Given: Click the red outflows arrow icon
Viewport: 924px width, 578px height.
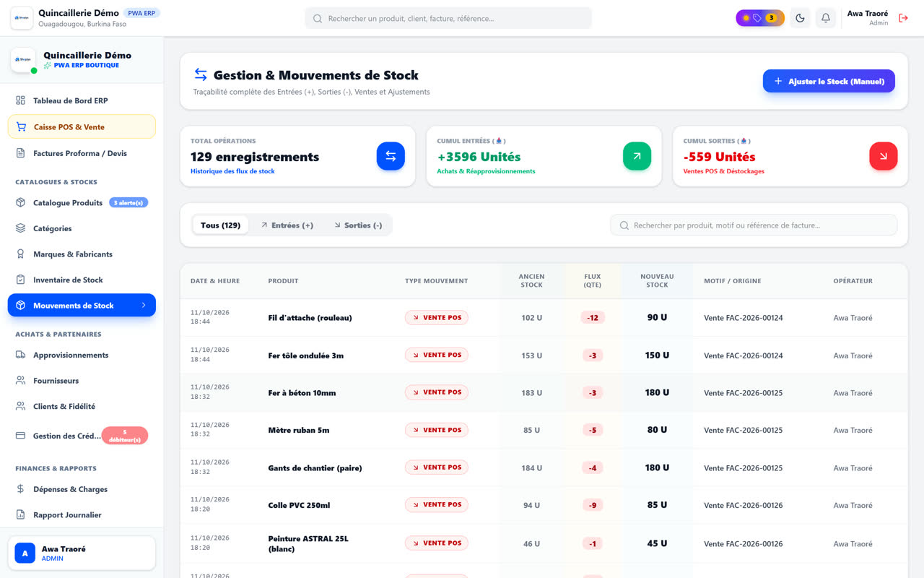Looking at the screenshot, I should point(884,156).
